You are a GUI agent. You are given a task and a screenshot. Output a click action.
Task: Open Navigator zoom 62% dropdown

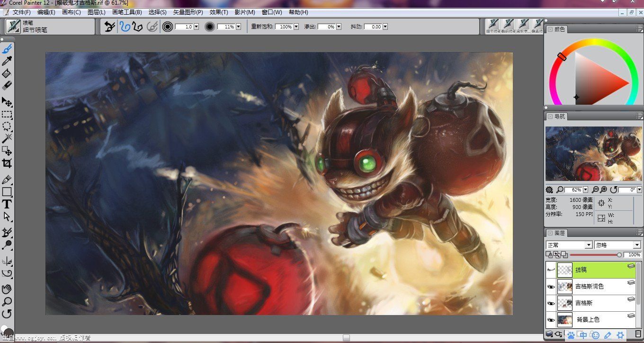click(585, 190)
